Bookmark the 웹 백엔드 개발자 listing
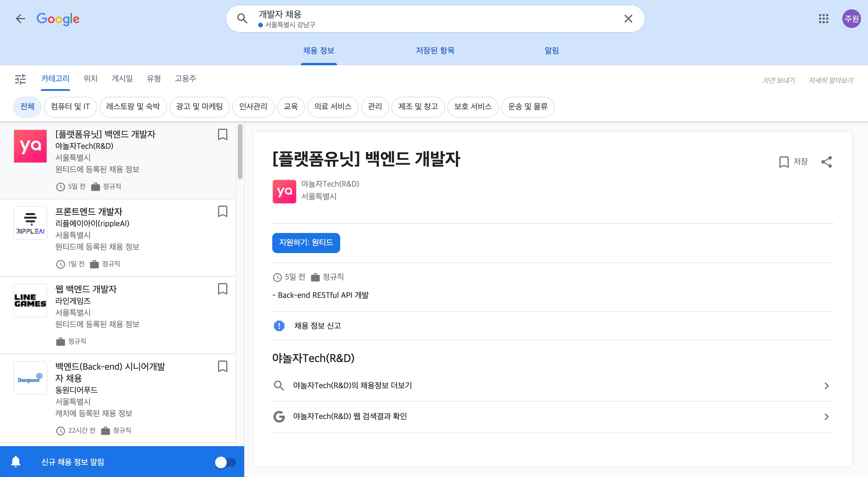 222,289
